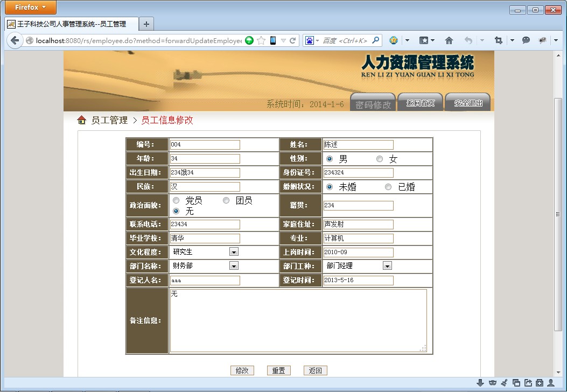
Task: Click the crop screenshot toolbar icon
Action: (498, 40)
